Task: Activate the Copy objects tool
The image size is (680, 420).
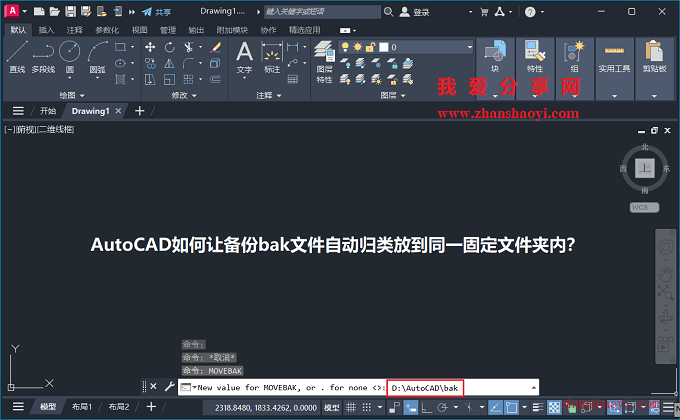Action: (150, 63)
